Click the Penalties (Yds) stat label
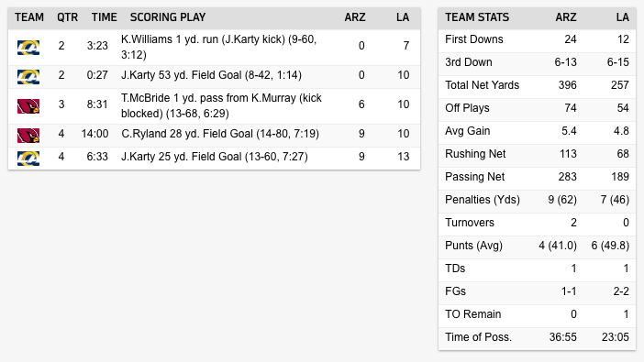The width and height of the screenshot is (644, 362). click(x=483, y=200)
